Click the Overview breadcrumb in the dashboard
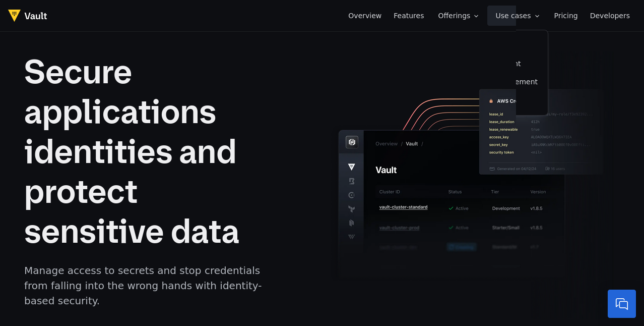The width and height of the screenshot is (644, 326). click(x=387, y=144)
